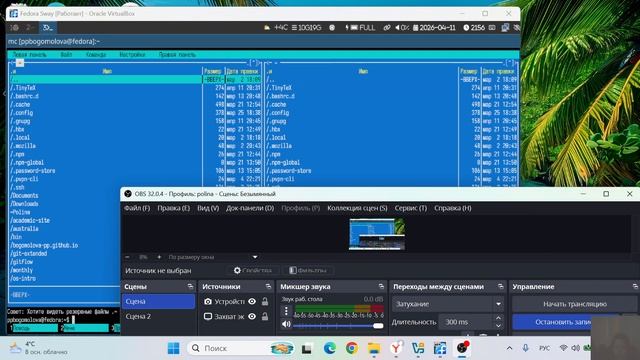This screenshot has height=360, width=640.
Task: Click the monitor icon of Захват экрана source
Action: (x=208, y=316)
